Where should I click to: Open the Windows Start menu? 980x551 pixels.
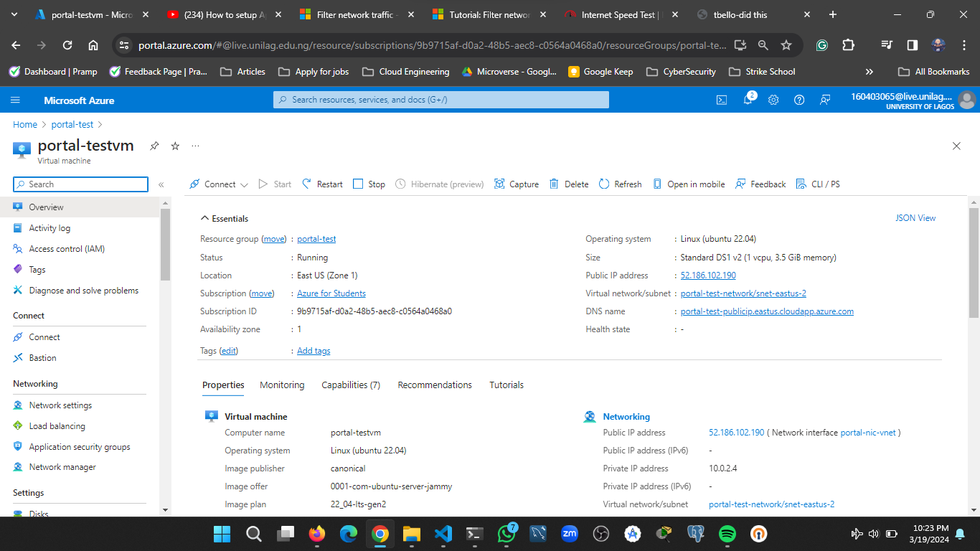point(222,534)
